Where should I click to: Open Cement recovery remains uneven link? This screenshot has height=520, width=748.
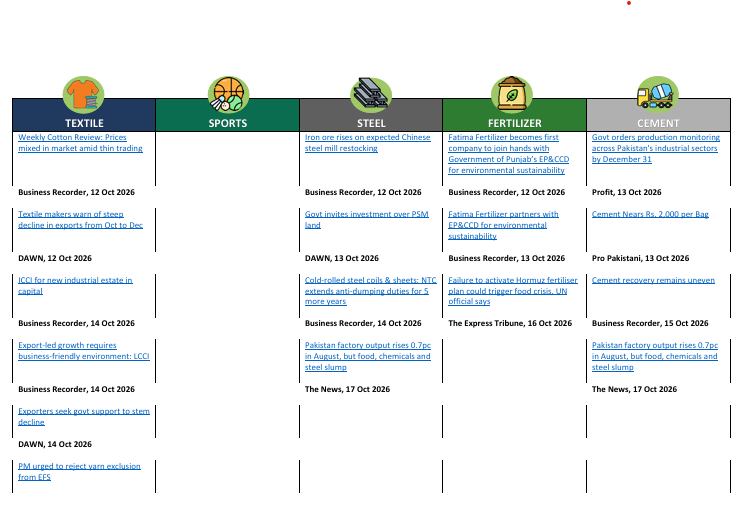pos(653,280)
